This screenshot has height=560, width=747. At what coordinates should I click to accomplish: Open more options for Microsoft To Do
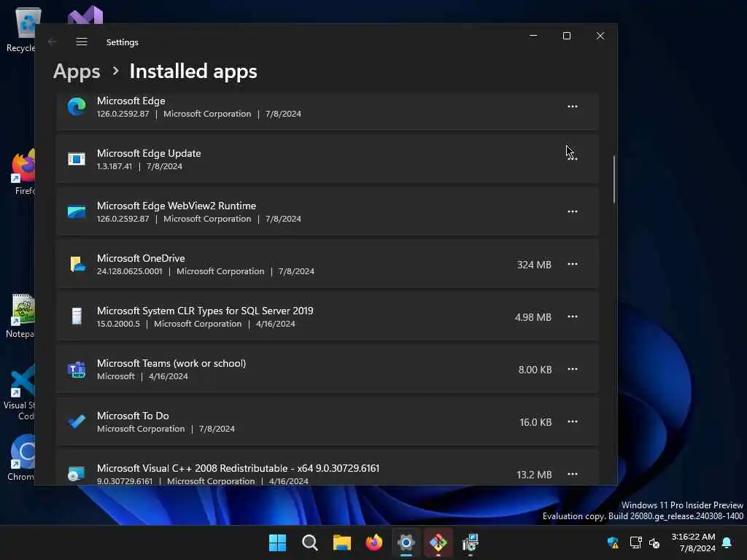573,421
